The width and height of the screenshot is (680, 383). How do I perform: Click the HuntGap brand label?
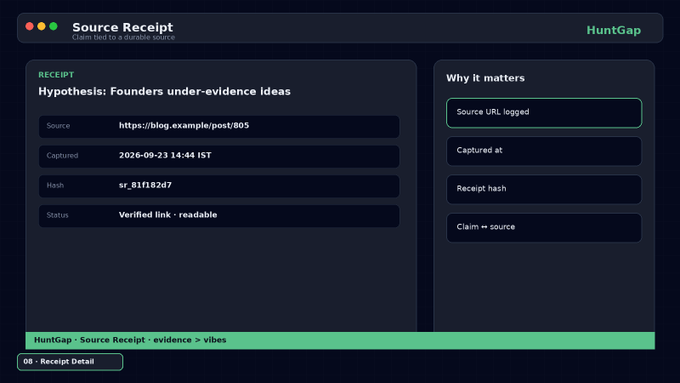613,30
